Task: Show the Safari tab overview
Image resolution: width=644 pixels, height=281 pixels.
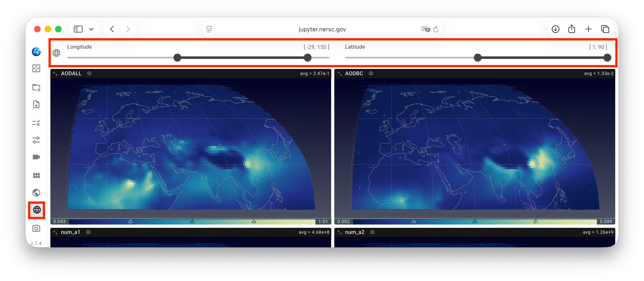Action: [605, 29]
